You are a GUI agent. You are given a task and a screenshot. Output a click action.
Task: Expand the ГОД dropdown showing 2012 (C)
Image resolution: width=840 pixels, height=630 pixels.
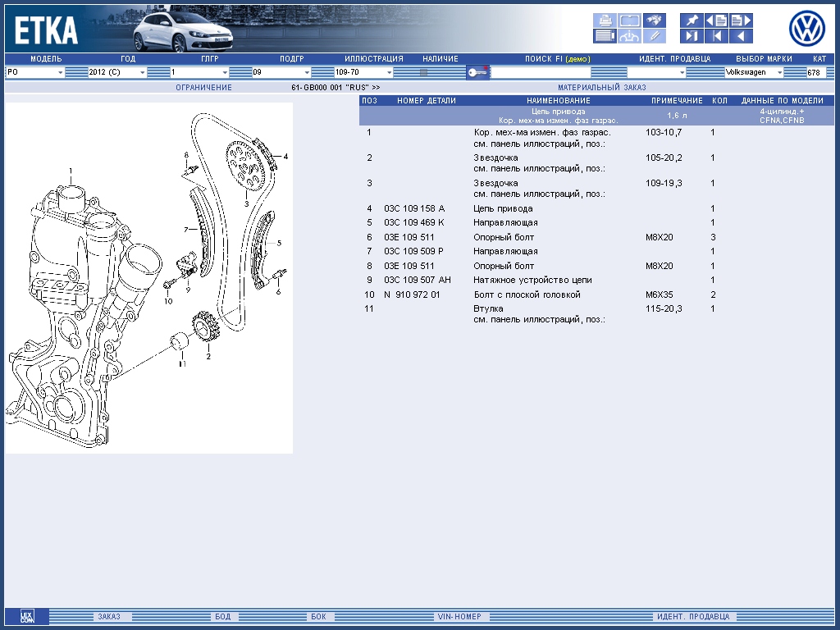117,72
